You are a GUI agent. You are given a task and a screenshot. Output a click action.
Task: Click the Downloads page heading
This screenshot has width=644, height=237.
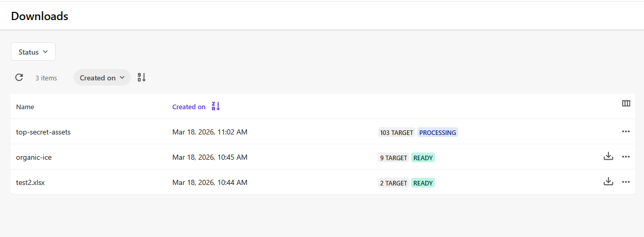40,16
